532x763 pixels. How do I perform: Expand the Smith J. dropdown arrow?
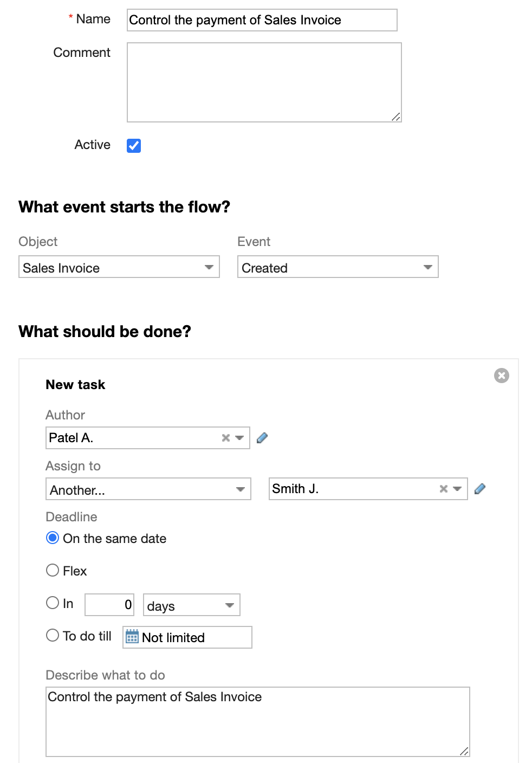(457, 489)
